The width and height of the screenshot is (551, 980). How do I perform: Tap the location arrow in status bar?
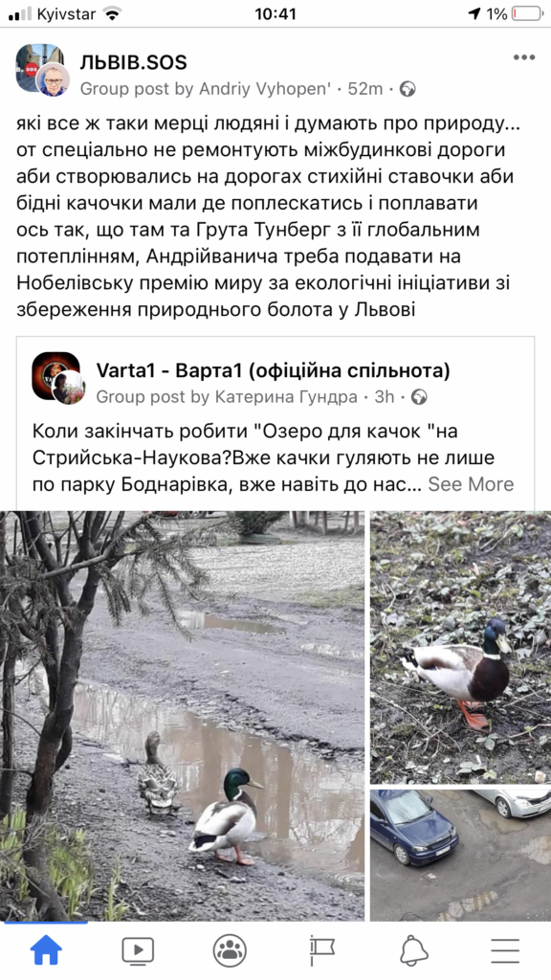[474, 13]
